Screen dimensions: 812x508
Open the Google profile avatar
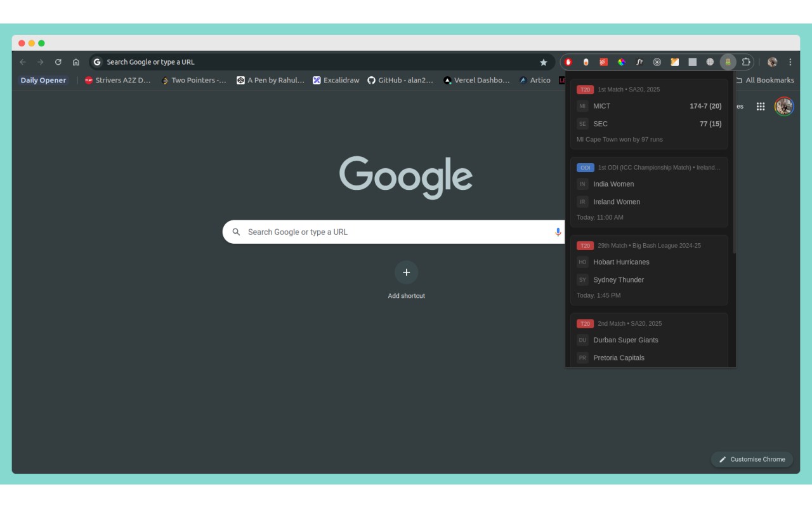coord(784,106)
